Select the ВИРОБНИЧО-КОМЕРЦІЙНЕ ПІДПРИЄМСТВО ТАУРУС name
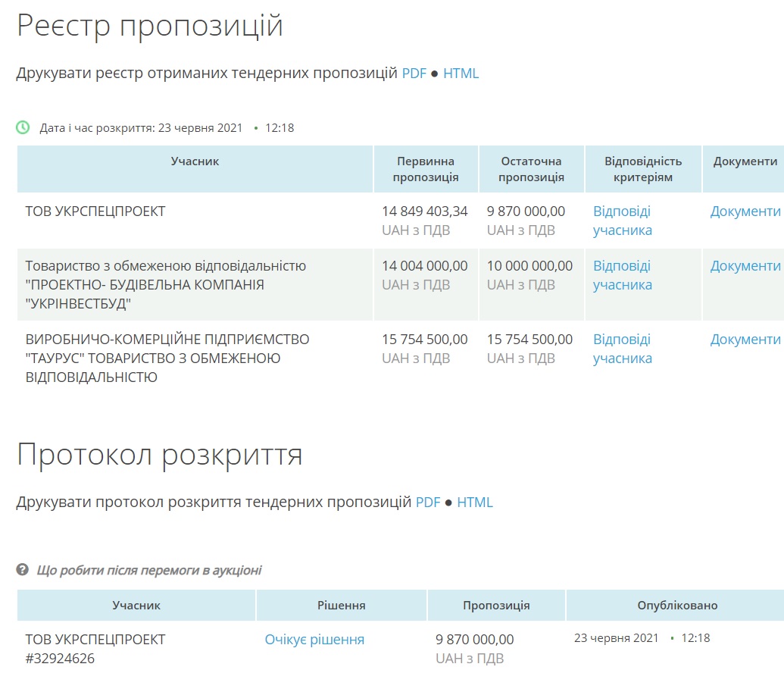The height and width of the screenshot is (692, 784). coord(167,359)
